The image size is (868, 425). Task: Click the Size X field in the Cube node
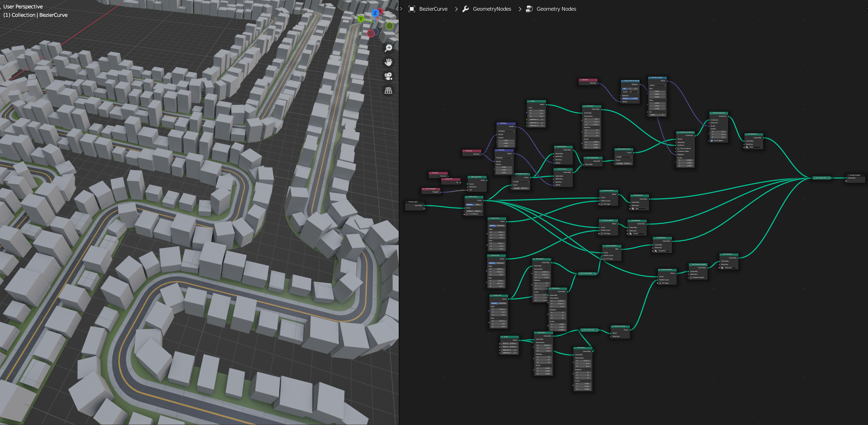[537, 111]
